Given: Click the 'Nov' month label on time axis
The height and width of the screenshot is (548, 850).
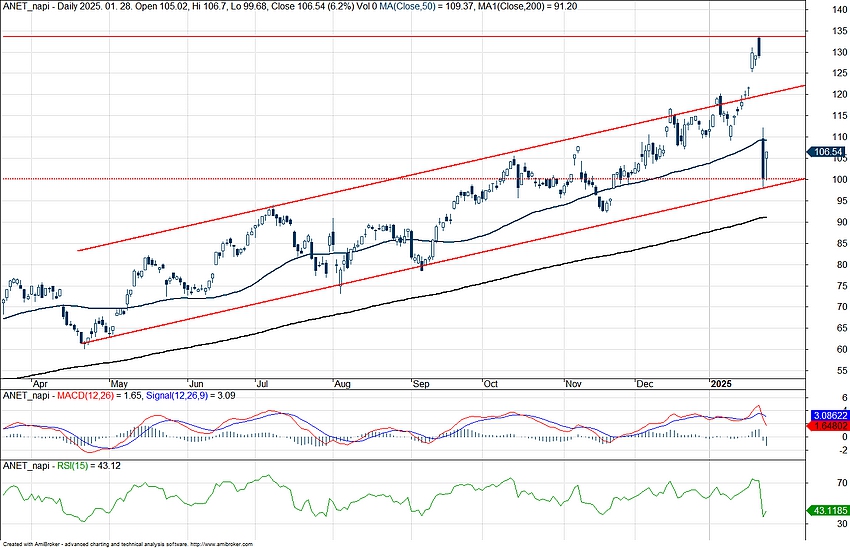Looking at the screenshot, I should pos(574,384).
